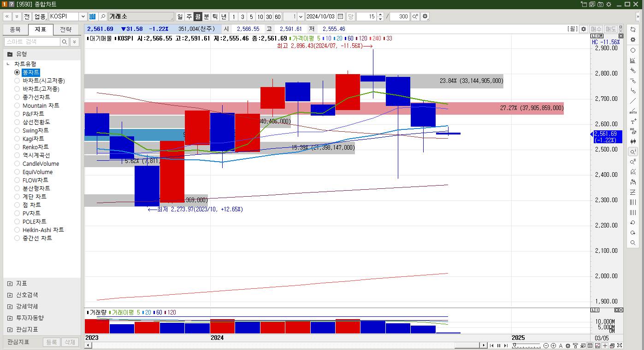Click the 매수 buy button

click(x=596, y=29)
